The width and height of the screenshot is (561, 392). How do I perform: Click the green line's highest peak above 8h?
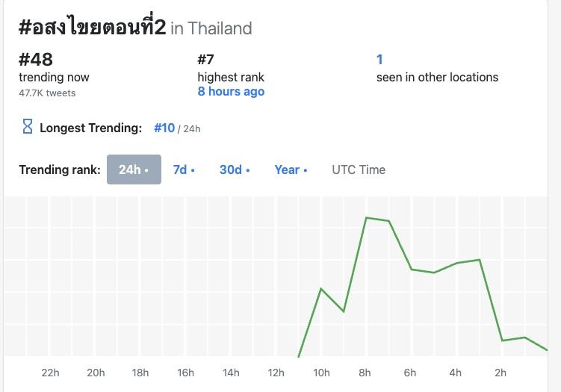366,217
